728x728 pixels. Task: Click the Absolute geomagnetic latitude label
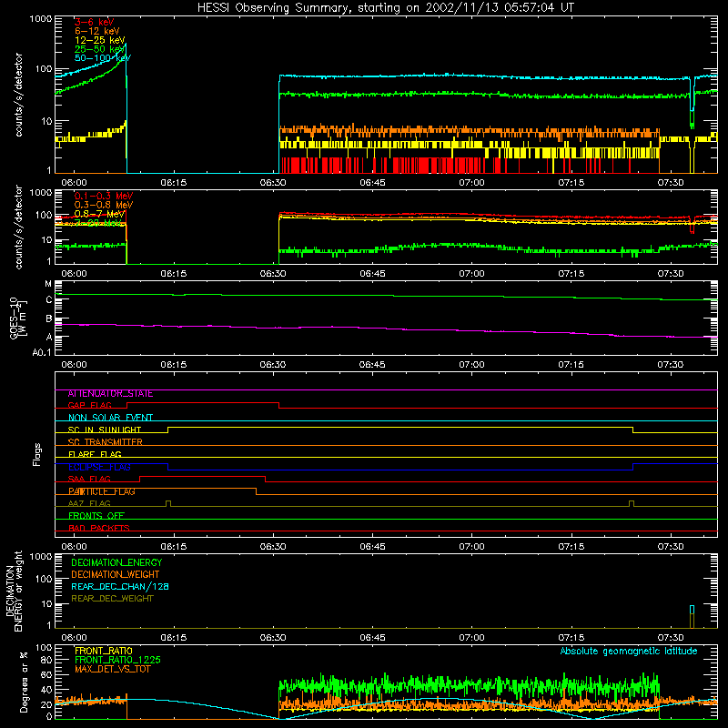[x=629, y=651]
